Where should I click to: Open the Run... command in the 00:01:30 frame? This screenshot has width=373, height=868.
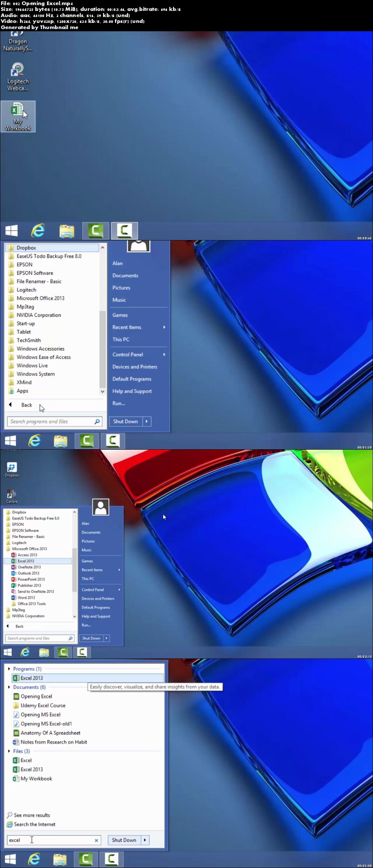click(x=119, y=403)
